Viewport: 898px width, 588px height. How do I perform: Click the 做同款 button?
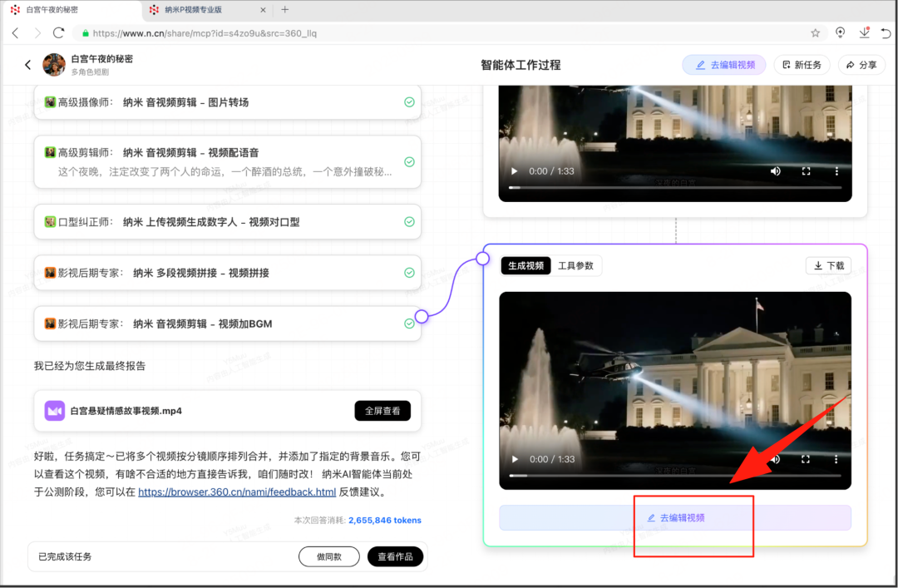[x=329, y=556]
